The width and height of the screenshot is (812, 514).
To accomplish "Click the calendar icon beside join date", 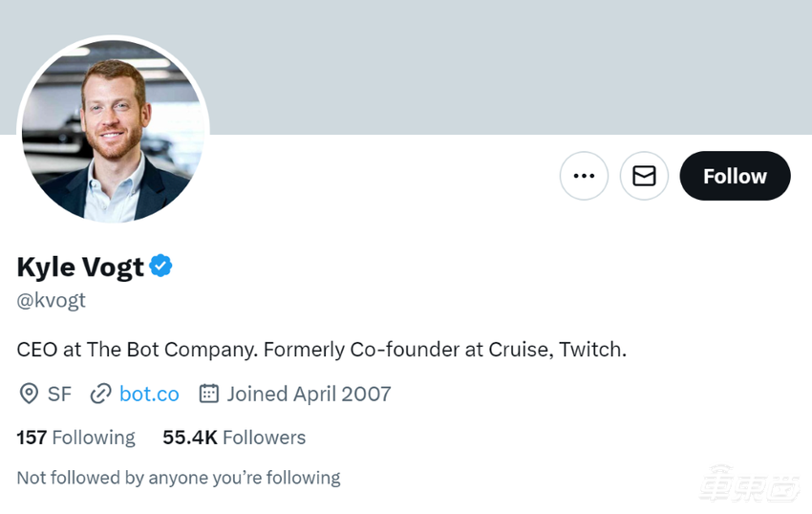I will (x=208, y=394).
